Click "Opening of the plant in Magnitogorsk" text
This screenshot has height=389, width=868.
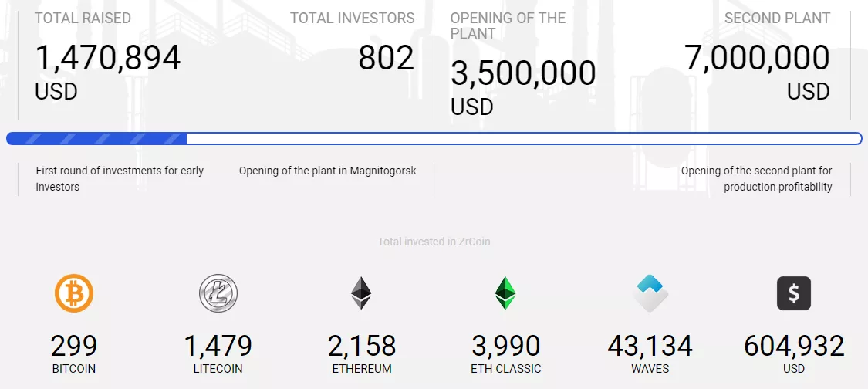pyautogui.click(x=327, y=171)
